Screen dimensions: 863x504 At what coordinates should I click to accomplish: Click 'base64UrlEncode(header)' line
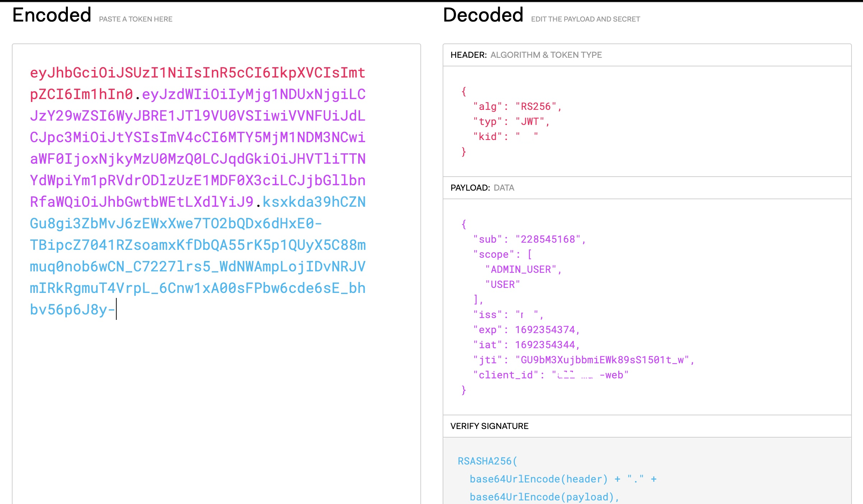563,479
